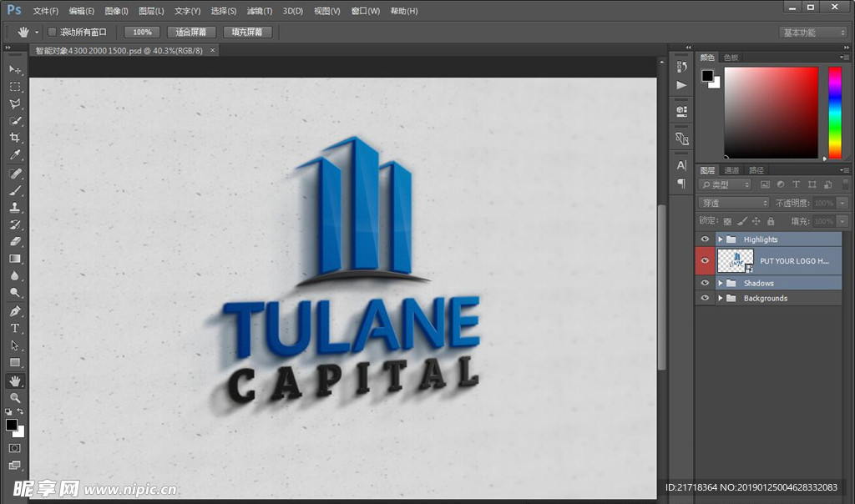855x504 pixels.
Task: Open the layer filter type dropdown
Action: point(726,184)
